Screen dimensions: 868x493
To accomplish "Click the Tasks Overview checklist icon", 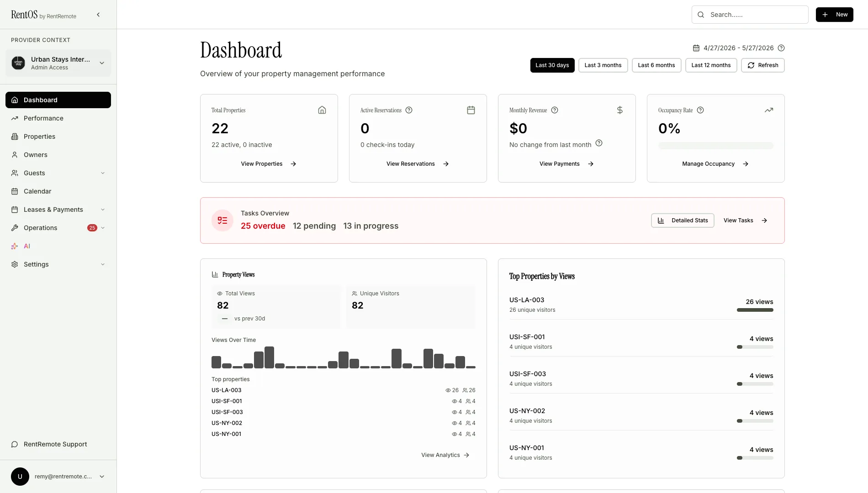I will pyautogui.click(x=222, y=220).
